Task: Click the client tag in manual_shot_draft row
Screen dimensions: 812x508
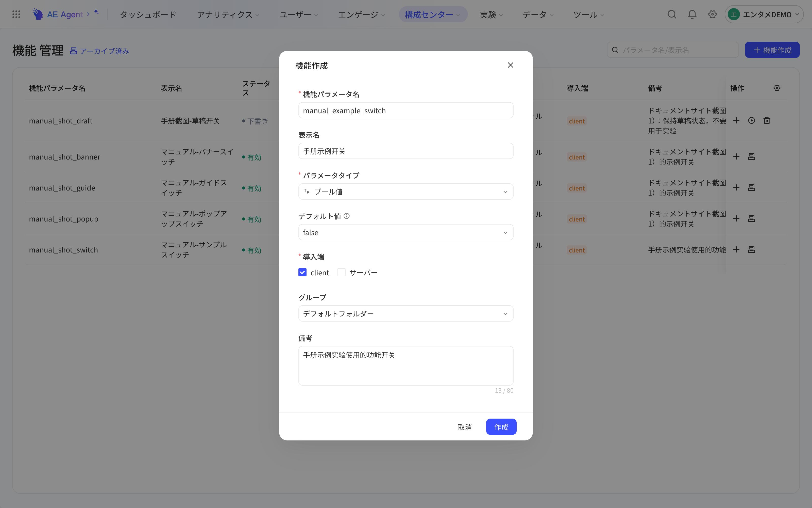Action: coord(577,121)
